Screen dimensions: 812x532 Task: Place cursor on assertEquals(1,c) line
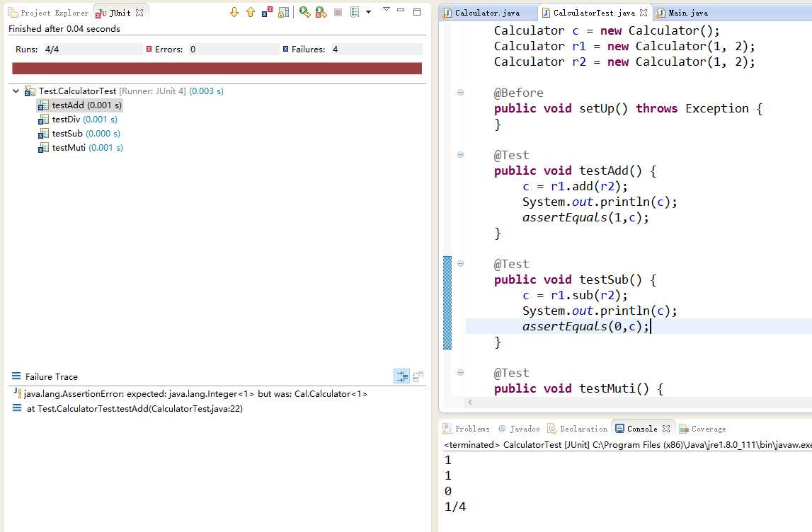point(585,218)
